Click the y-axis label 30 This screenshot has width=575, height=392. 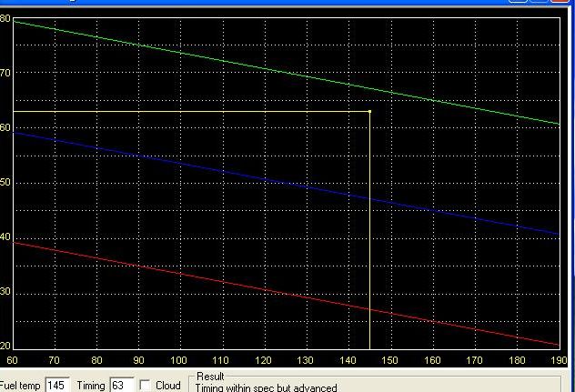[5, 292]
